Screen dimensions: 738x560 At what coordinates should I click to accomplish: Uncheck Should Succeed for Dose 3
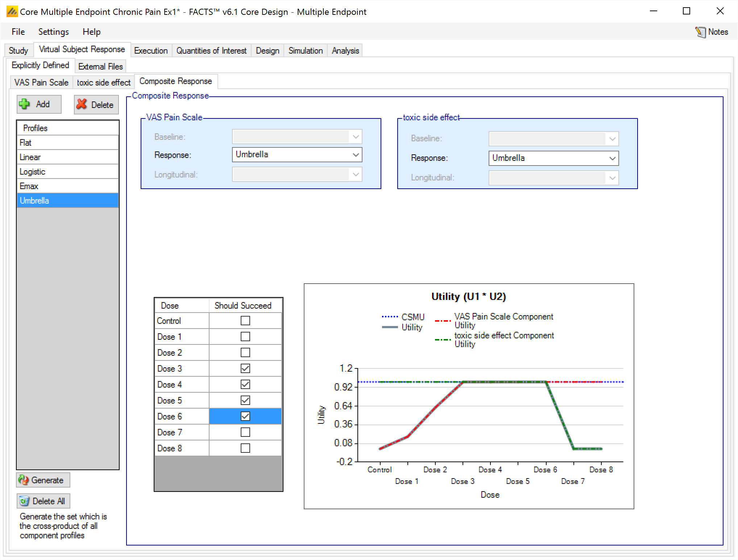point(245,368)
